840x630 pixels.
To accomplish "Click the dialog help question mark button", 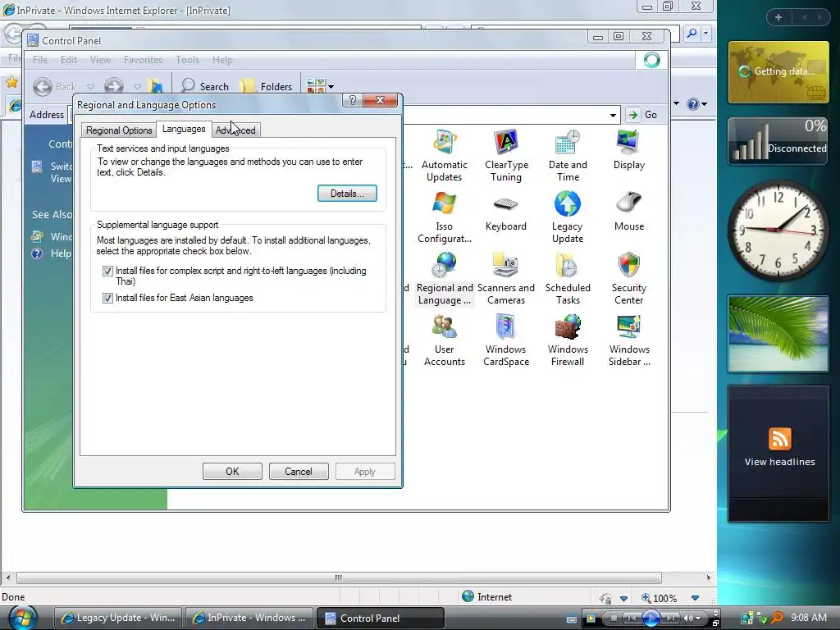I will [x=352, y=100].
